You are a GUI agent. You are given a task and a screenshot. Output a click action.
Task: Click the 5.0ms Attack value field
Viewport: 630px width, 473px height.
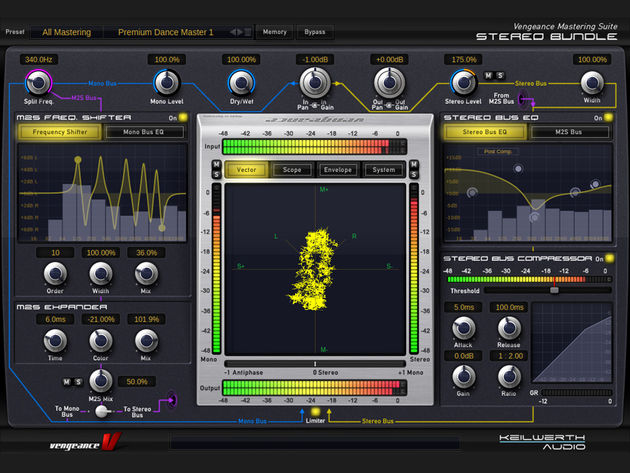coord(464,307)
